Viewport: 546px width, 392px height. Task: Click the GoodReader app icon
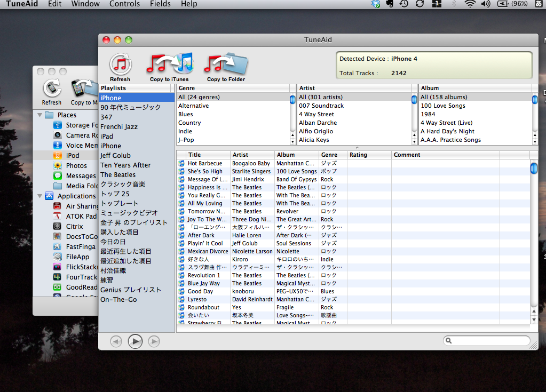coord(57,287)
